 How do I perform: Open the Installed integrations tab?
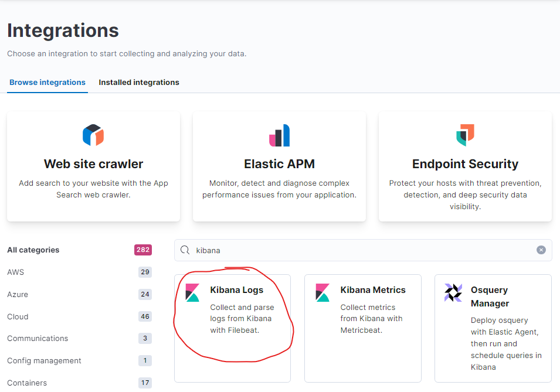[139, 83]
